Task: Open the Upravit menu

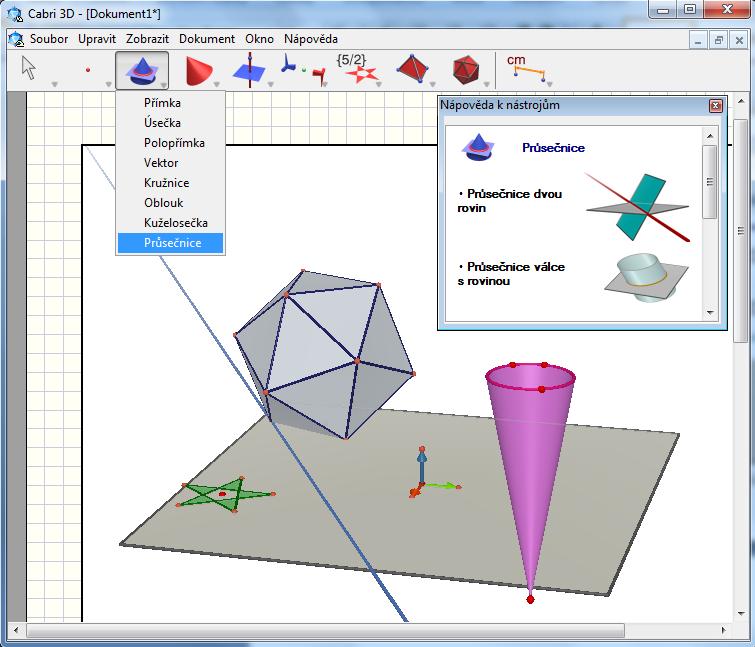Action: click(97, 39)
